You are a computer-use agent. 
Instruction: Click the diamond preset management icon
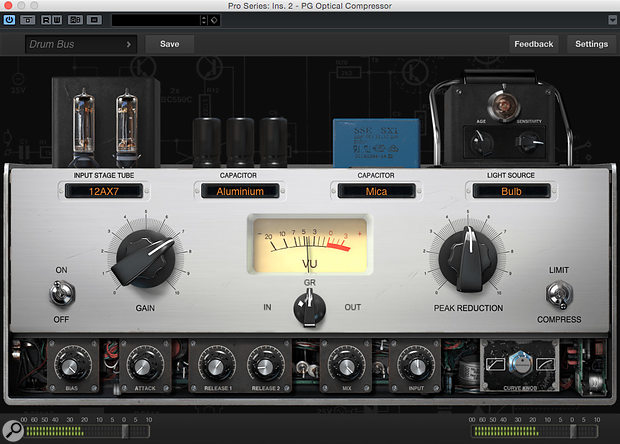[214, 20]
